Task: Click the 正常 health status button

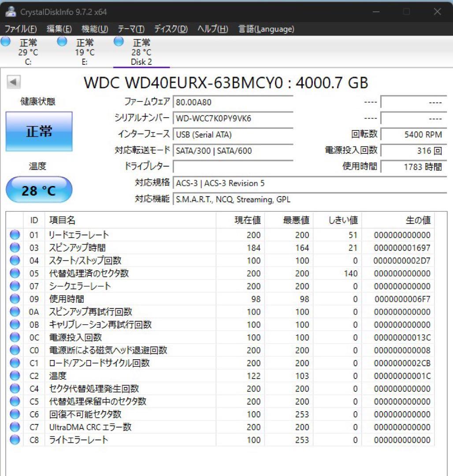Action: [39, 131]
